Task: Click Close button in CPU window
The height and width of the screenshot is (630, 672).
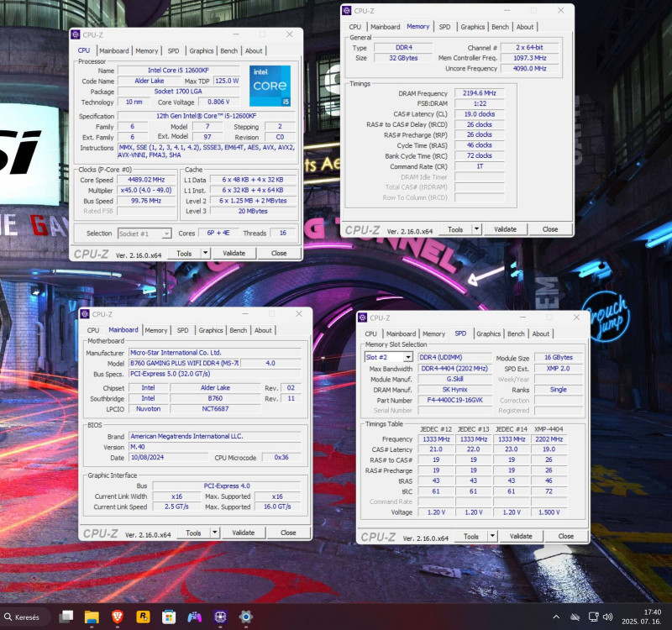Action: pos(279,254)
